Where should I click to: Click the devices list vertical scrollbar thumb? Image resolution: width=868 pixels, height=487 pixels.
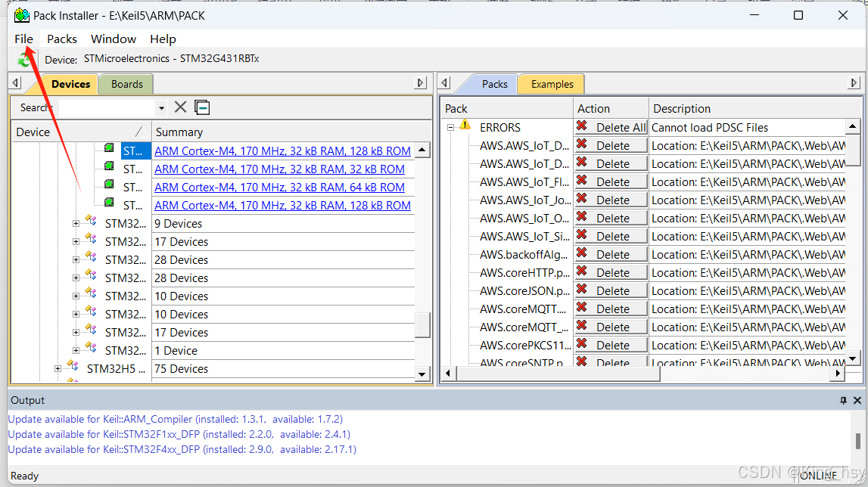point(422,325)
